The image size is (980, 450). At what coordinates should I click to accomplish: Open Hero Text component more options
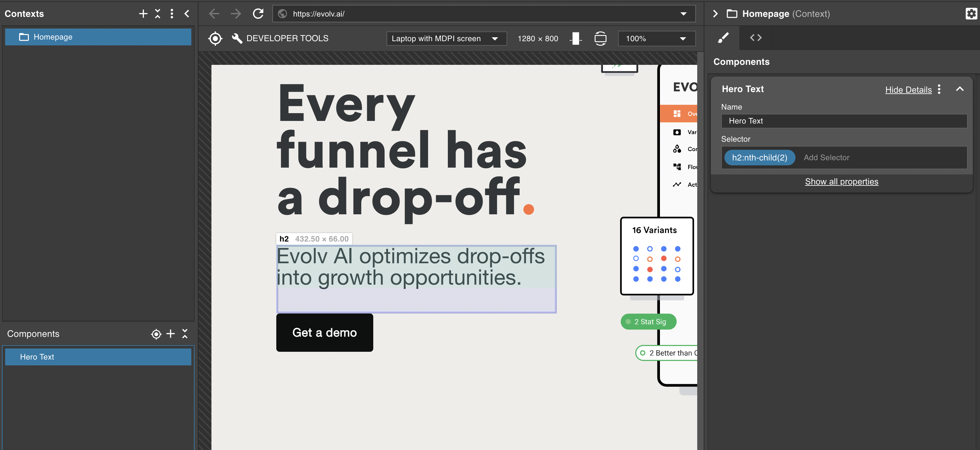pos(939,89)
